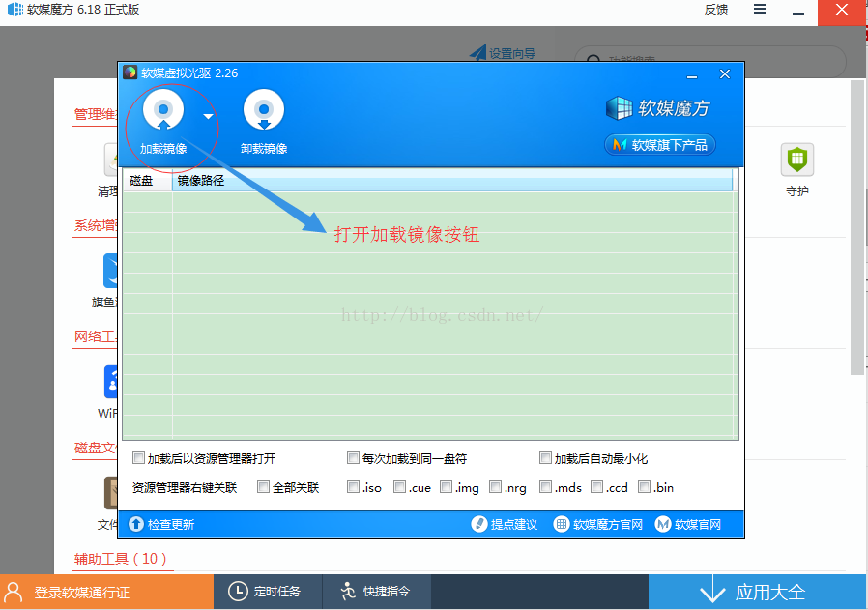Screen dimensions: 868x610
Task: Open the 应用大全 button
Action: [x=757, y=592]
